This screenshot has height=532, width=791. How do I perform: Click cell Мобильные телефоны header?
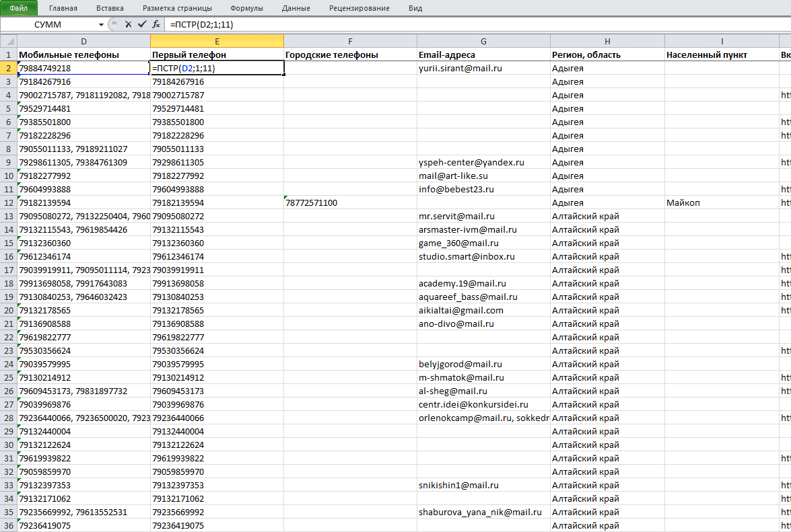(83, 55)
